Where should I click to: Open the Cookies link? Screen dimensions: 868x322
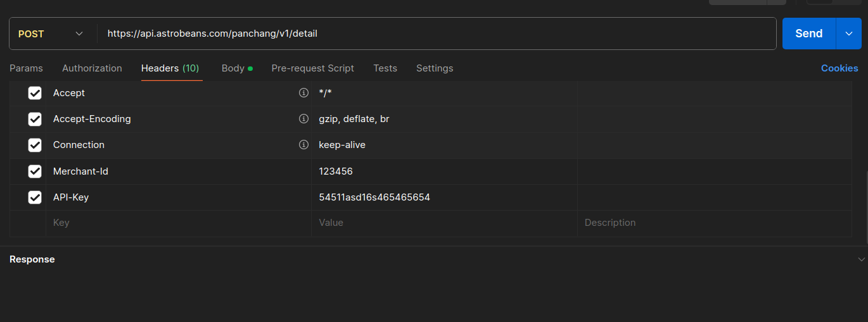(839, 68)
